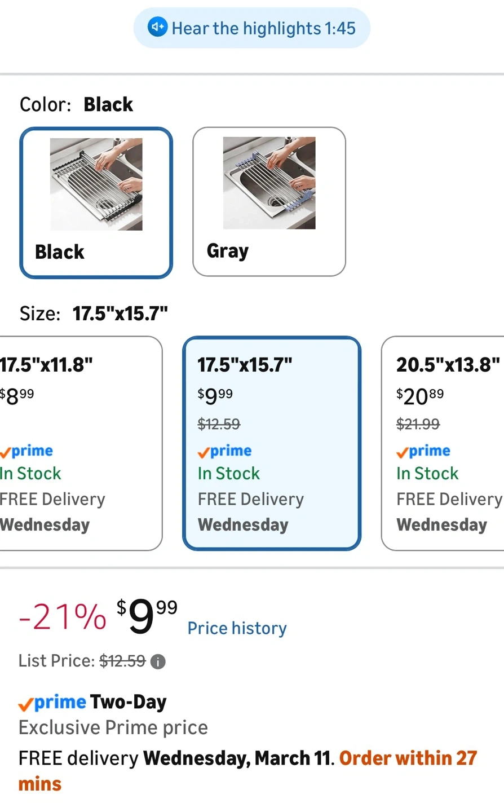This screenshot has width=504, height=812.
Task: Tap the speaker icon in Hear the highlights
Action: click(x=157, y=27)
